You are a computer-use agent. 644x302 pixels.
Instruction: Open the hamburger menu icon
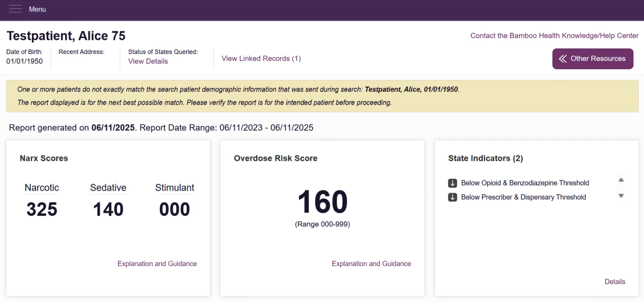coord(16,9)
